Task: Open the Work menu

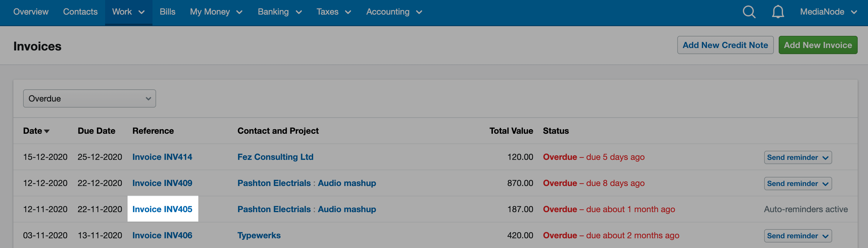Action: [x=128, y=12]
